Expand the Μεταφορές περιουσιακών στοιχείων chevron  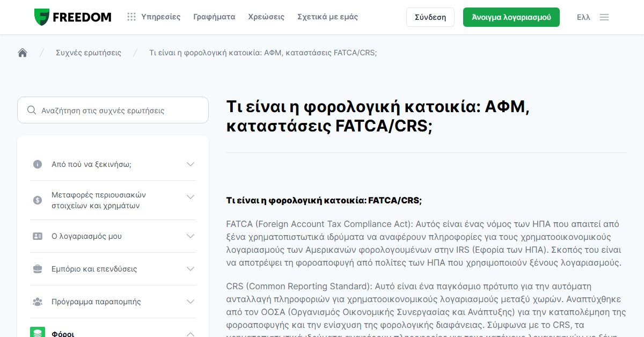(191, 197)
